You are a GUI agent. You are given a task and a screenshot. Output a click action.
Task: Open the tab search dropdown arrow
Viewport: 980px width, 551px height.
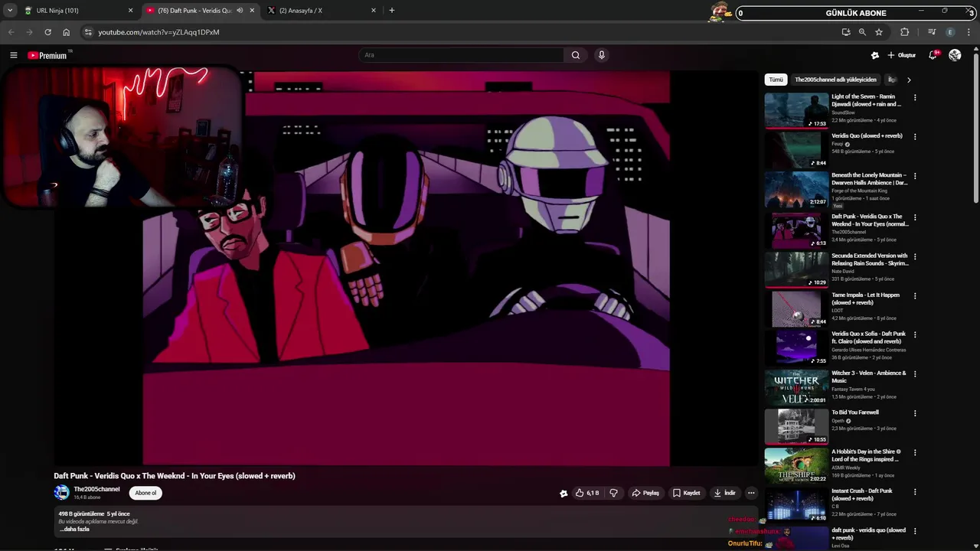pos(10,11)
